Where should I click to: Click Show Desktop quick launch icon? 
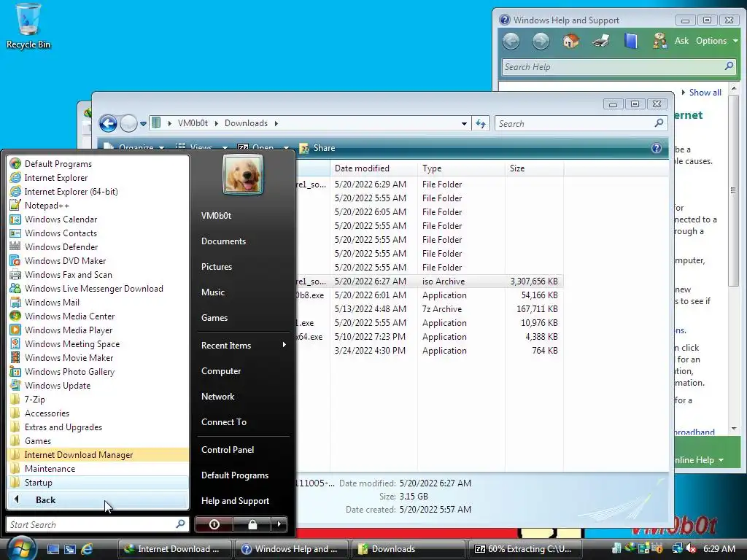[x=53, y=549]
